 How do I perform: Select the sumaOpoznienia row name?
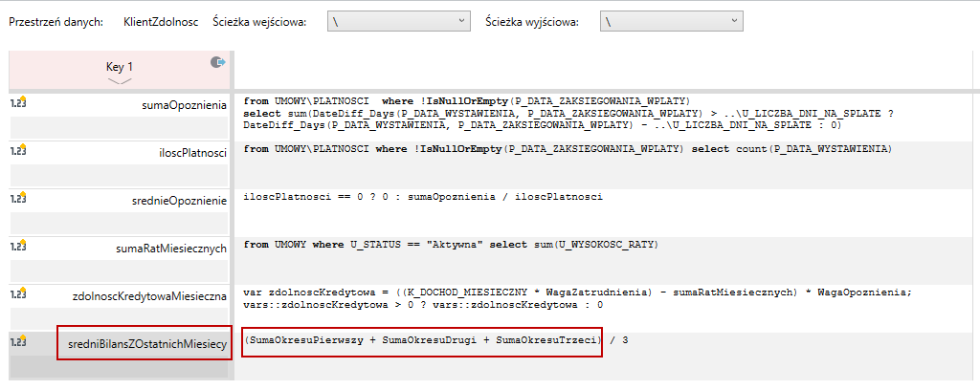(x=185, y=105)
